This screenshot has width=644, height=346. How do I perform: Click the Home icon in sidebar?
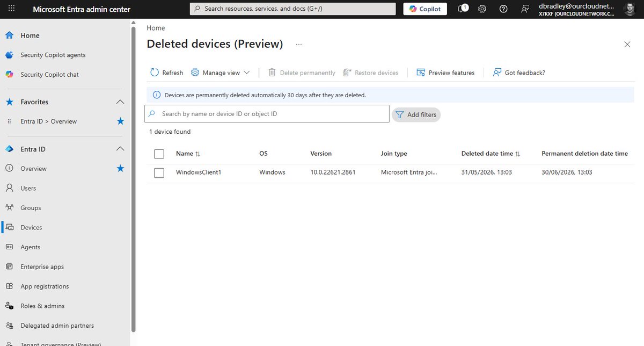pos(9,35)
